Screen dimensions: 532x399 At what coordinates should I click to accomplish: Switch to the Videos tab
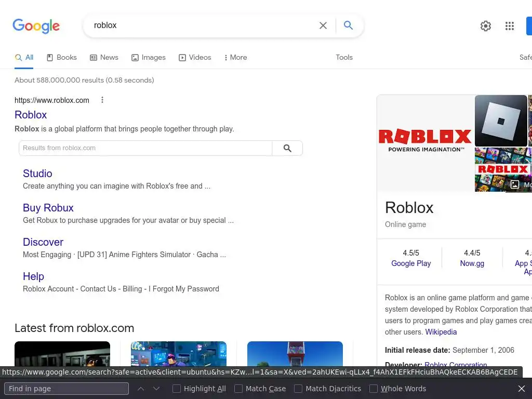click(x=195, y=57)
